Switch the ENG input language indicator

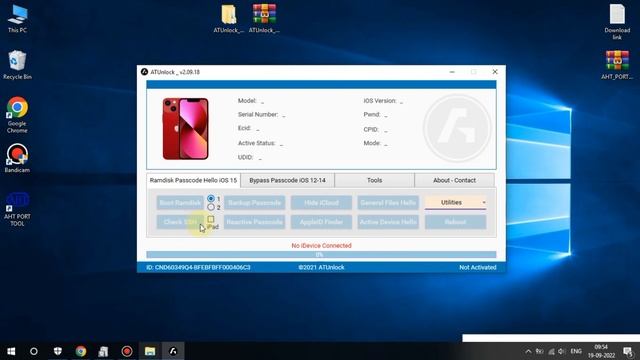point(576,351)
